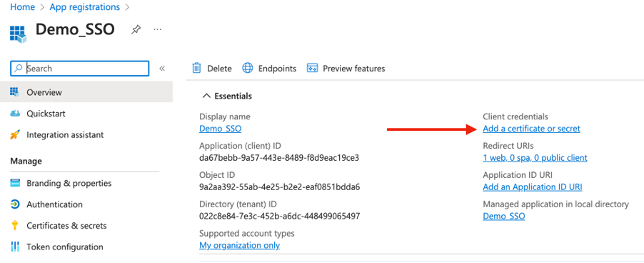
Task: Navigate to Authentication settings
Action: [55, 204]
